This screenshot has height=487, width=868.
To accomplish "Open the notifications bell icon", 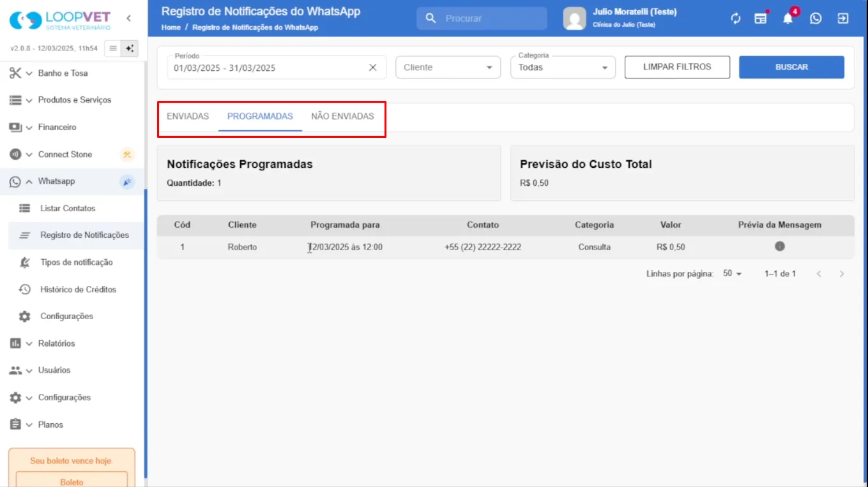I will pos(788,19).
